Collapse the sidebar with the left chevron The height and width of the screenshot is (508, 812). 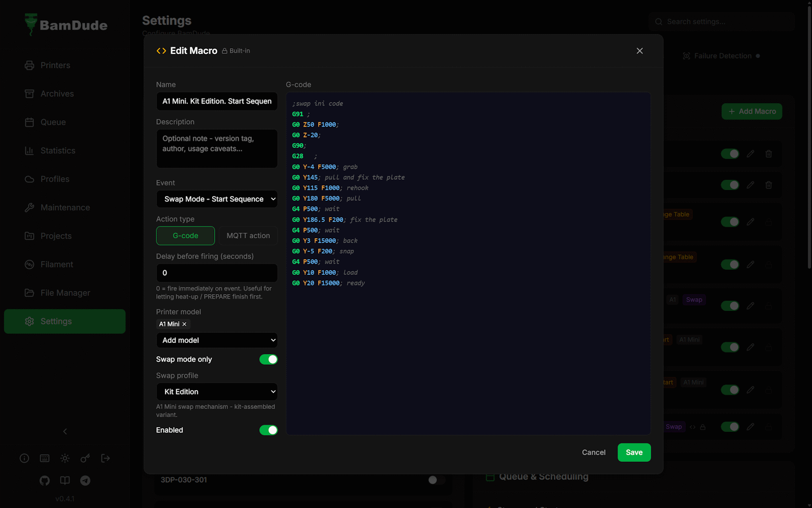[65, 431]
